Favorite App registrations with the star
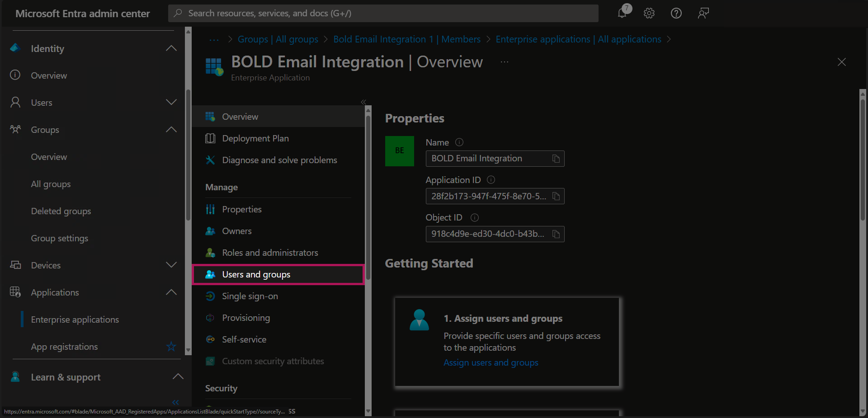Viewport: 868px width, 418px height. tap(171, 347)
